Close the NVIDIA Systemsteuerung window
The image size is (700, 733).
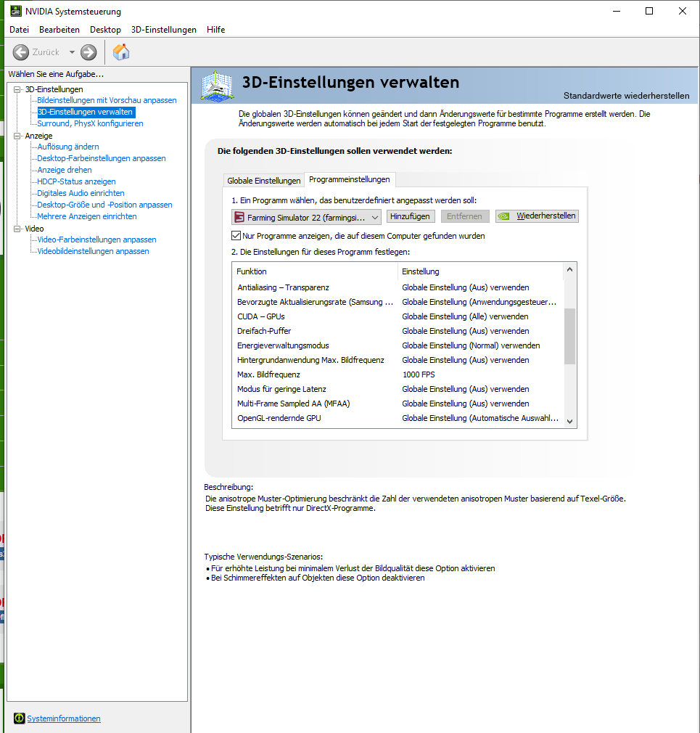[683, 11]
